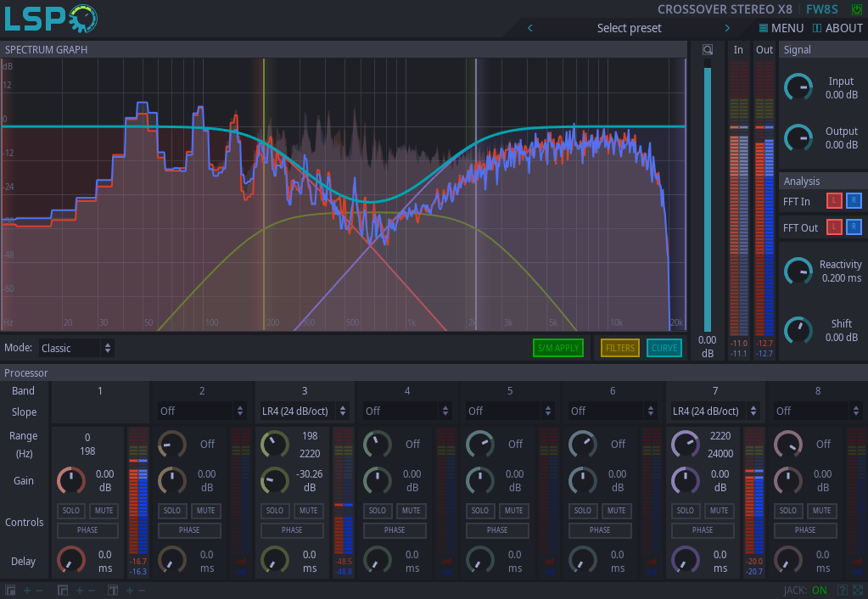The width and height of the screenshot is (868, 599).
Task: Solo band 3
Action: [x=275, y=511]
